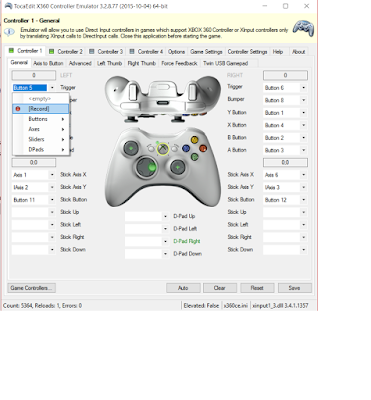Open the D-Pad Right dropdown

tap(147, 241)
